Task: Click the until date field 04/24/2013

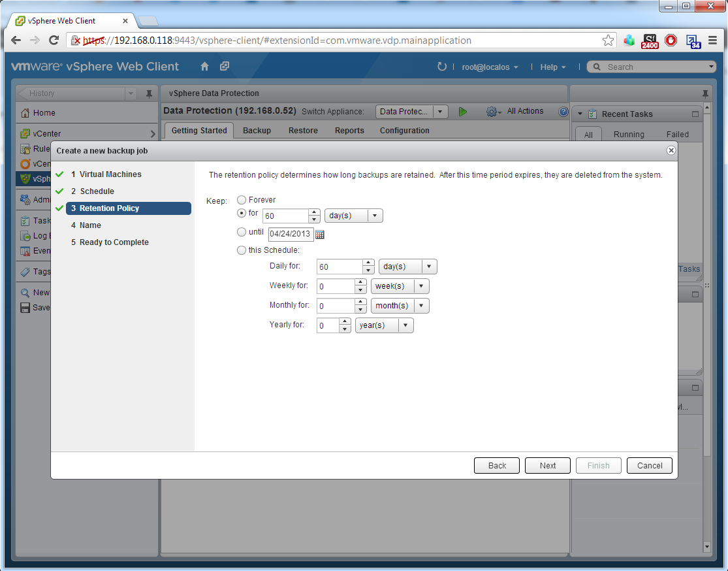Action: 291,234
